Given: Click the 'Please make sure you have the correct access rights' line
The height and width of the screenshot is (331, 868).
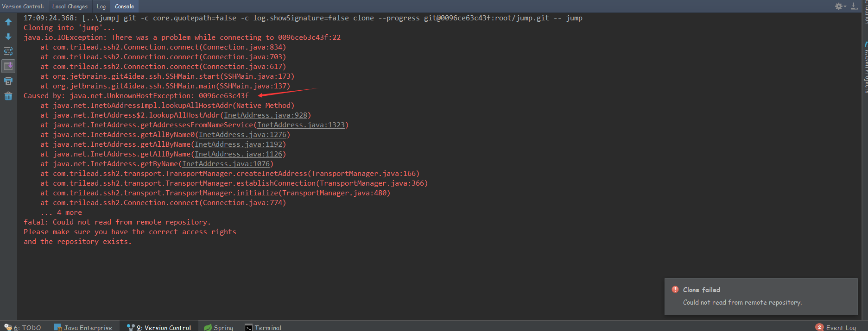Looking at the screenshot, I should tap(130, 232).
